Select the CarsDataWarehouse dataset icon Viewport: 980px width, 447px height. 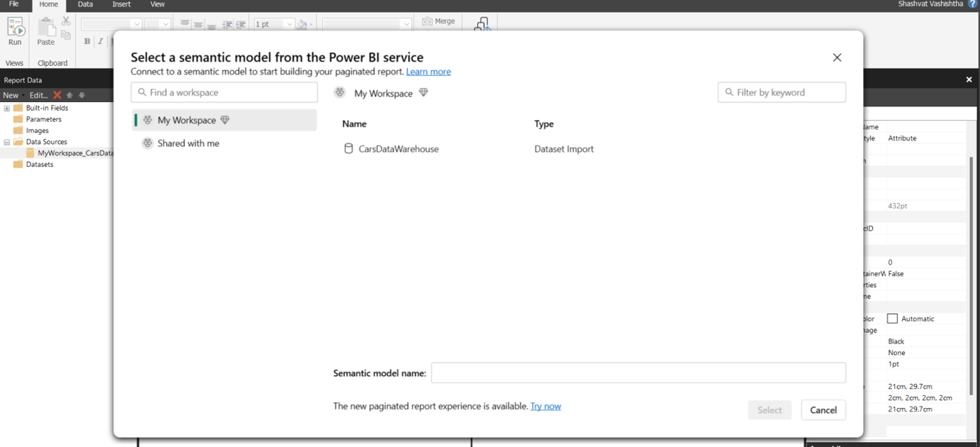(x=348, y=148)
